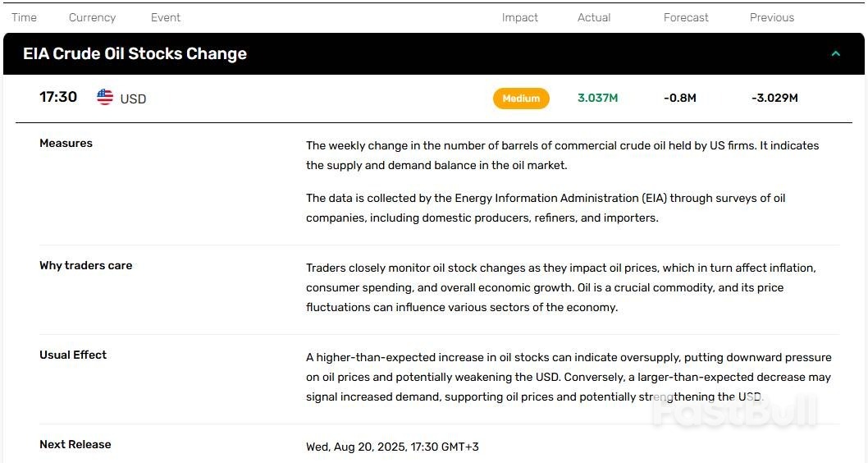Click the Forecast column header
The width and height of the screenshot is (868, 463).
coord(686,17)
